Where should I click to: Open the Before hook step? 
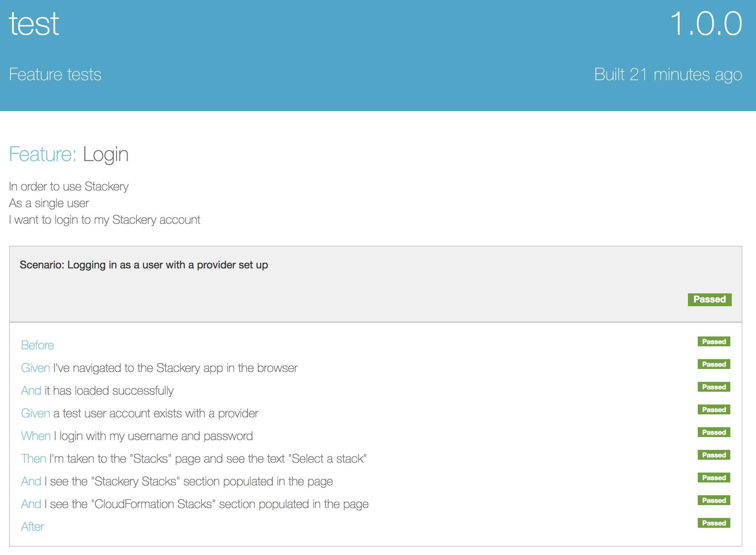tap(37, 345)
